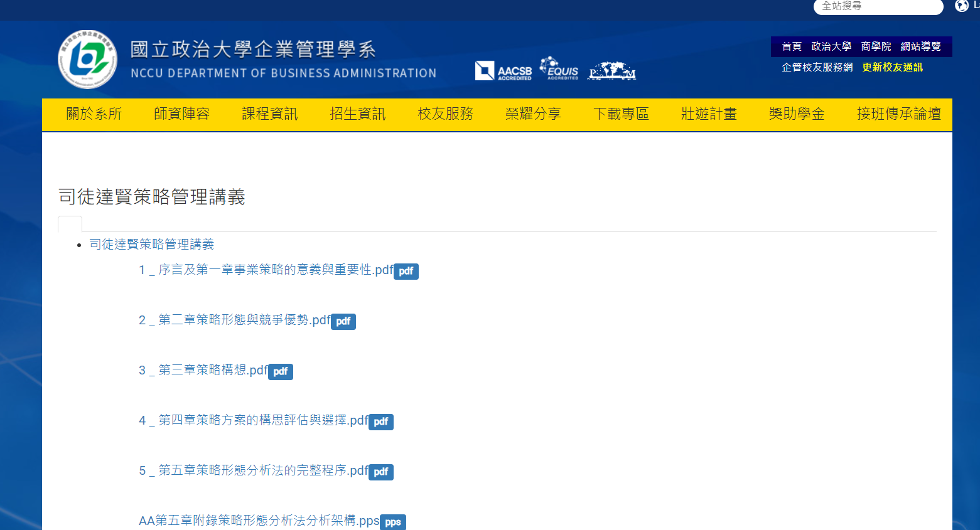Screen dimensions: 980x530
Task: Open the 獎助學金 menu
Action: (x=797, y=114)
